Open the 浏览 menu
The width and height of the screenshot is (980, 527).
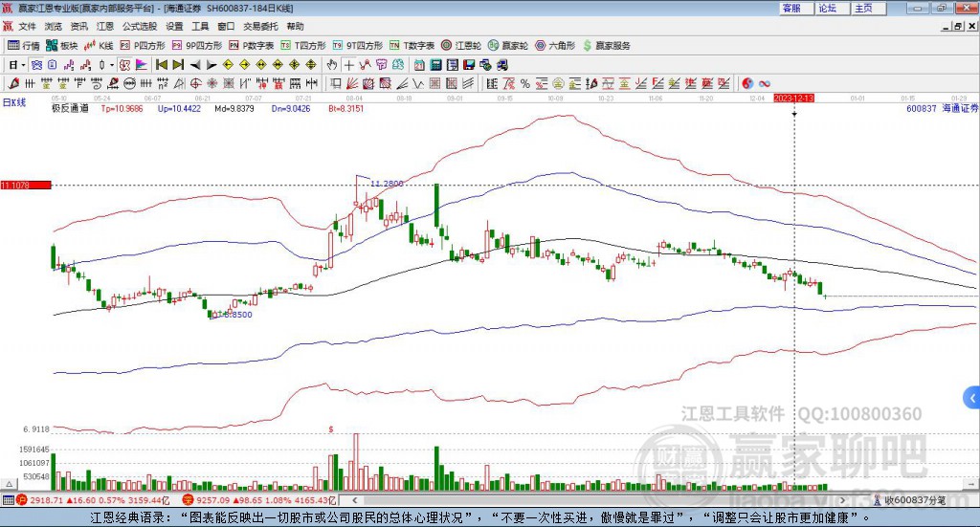click(54, 26)
